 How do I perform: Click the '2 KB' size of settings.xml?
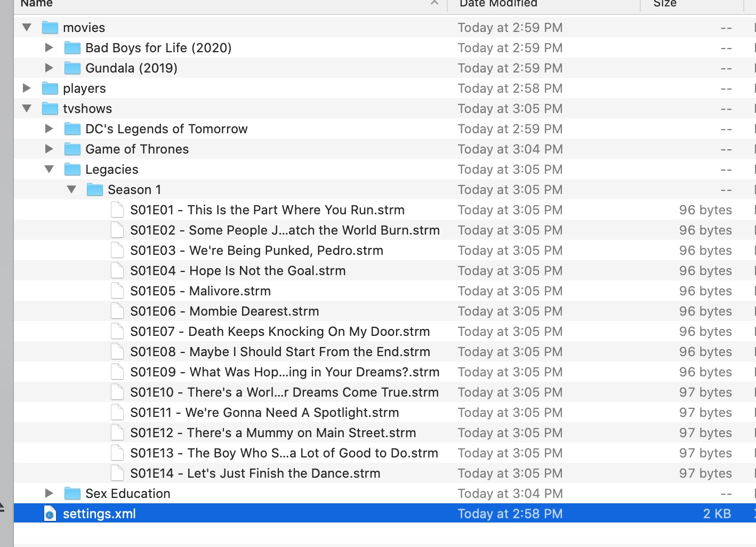[x=717, y=513]
